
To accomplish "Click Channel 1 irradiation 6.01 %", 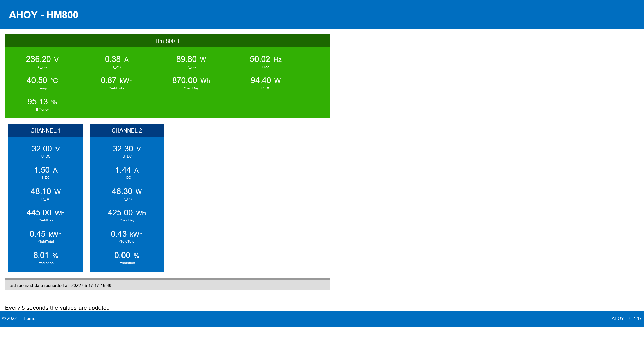I will 46,256.
